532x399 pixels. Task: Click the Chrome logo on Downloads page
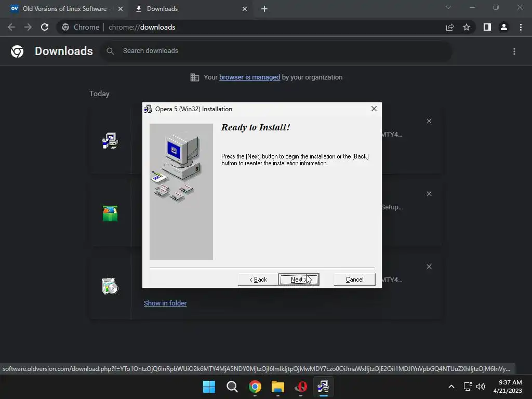17,51
